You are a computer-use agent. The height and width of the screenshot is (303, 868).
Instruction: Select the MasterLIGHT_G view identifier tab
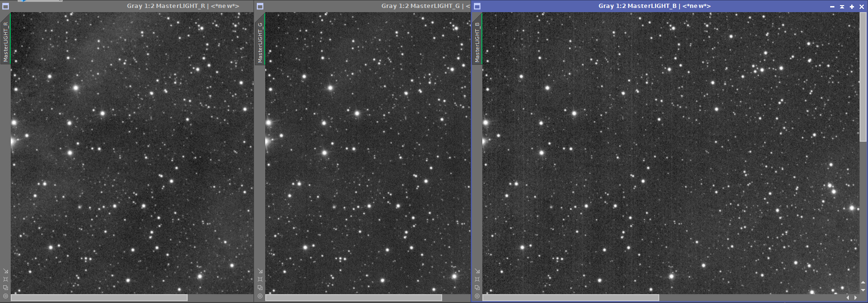[x=260, y=42]
